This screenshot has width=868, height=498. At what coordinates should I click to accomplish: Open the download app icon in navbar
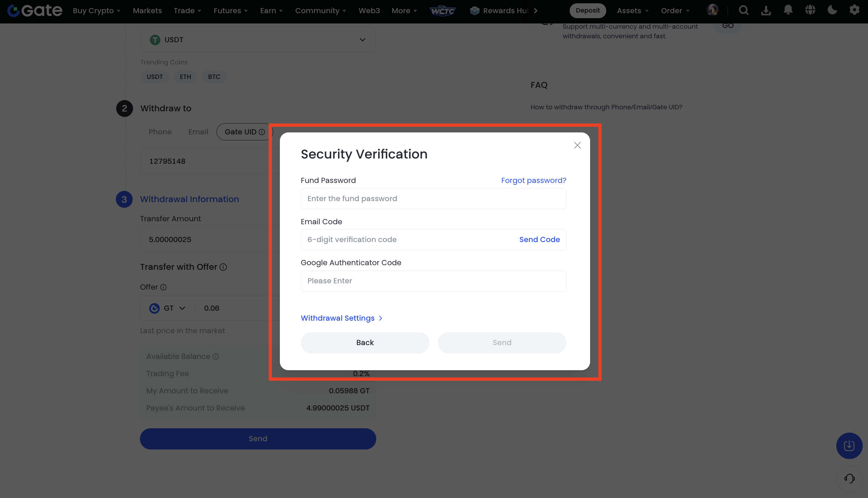click(766, 11)
